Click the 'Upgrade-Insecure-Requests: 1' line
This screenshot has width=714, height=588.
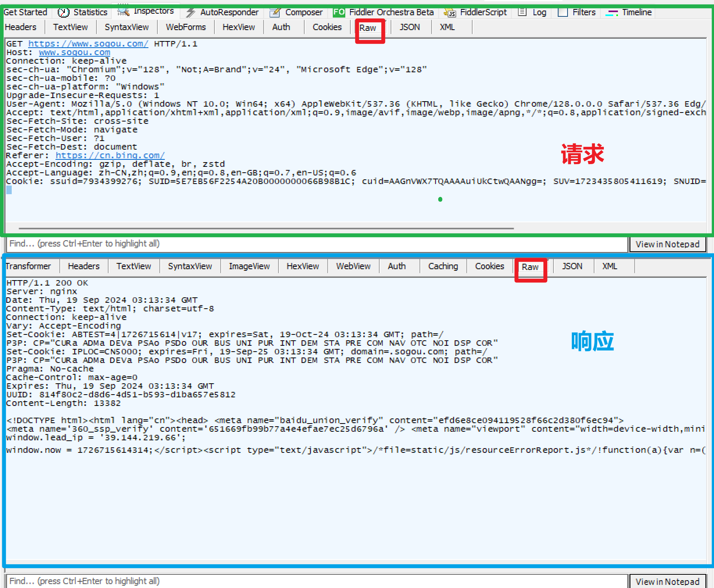[83, 95]
